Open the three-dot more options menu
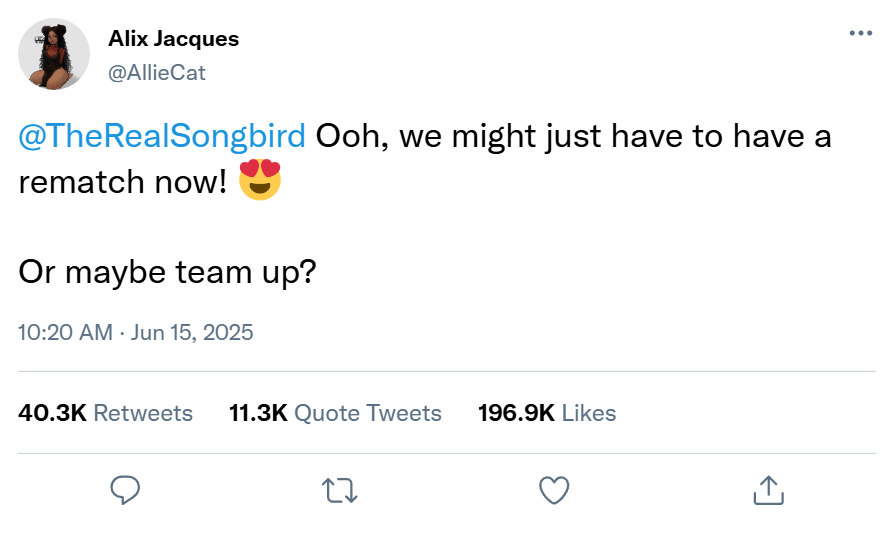The width and height of the screenshot is (894, 544). tap(860, 33)
